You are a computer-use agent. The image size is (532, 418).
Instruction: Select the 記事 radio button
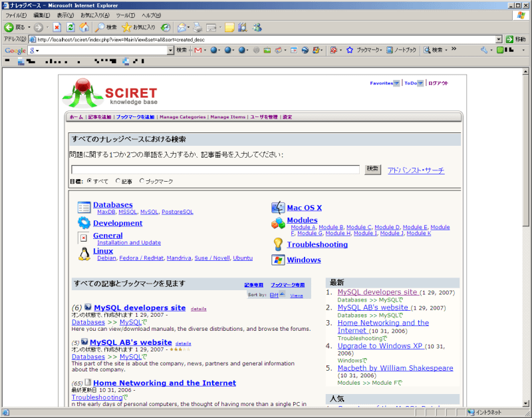118,181
